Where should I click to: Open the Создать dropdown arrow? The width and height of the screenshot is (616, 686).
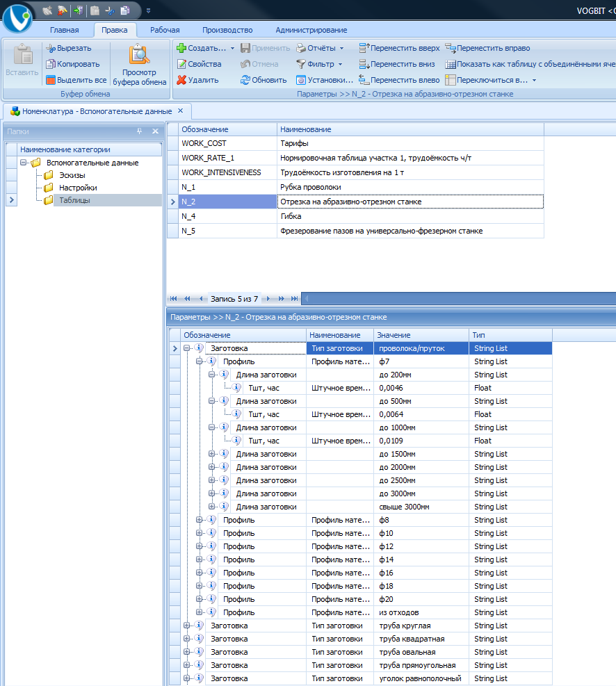pos(232,48)
